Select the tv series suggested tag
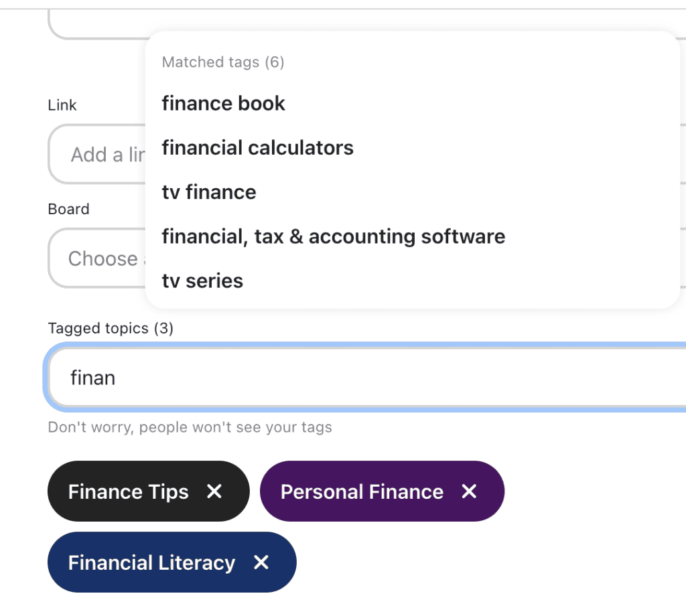This screenshot has width=686, height=616. [202, 281]
